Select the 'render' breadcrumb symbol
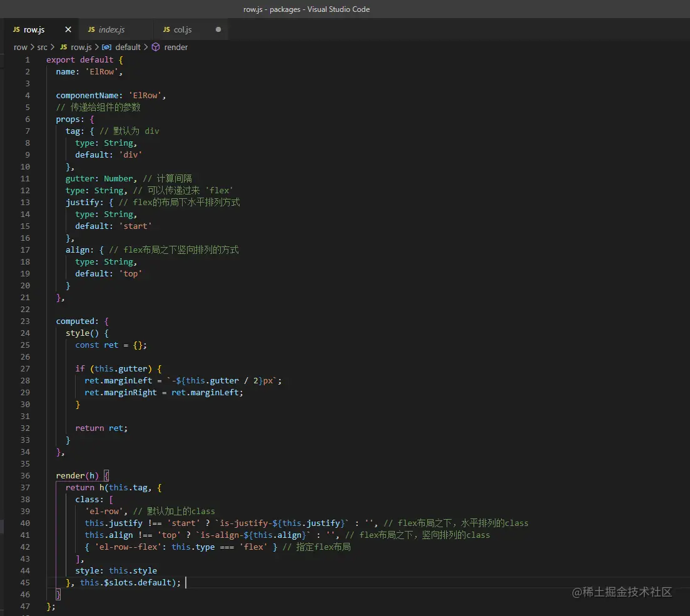 [176, 47]
